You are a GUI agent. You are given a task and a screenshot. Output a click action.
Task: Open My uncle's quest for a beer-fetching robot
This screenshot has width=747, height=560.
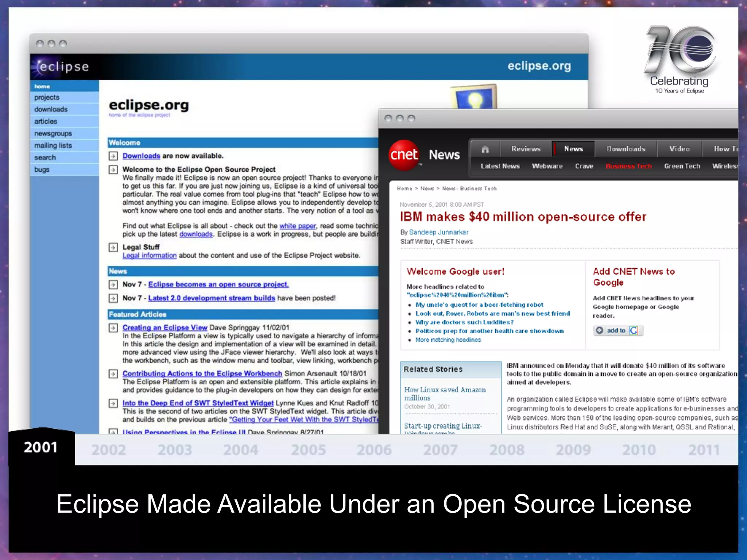pyautogui.click(x=479, y=305)
